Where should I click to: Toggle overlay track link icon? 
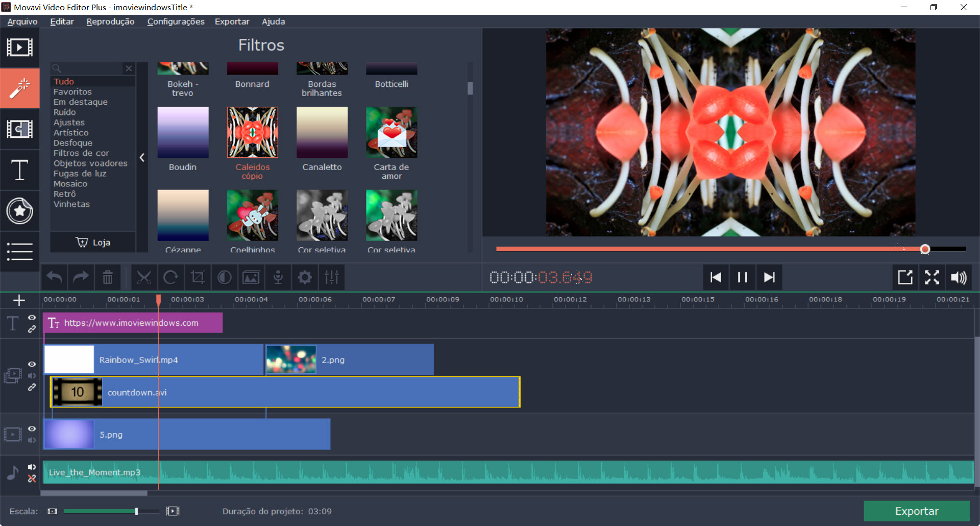(x=32, y=387)
